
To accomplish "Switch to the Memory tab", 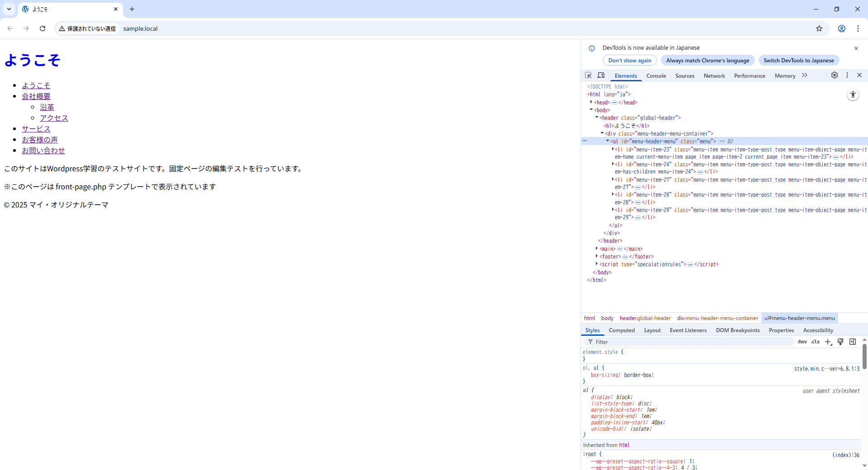I will point(785,76).
